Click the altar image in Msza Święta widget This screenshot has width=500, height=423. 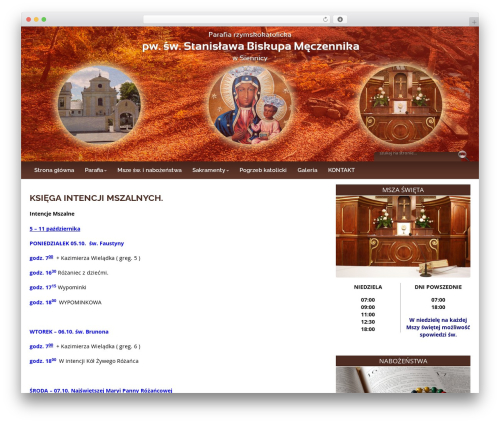(403, 236)
